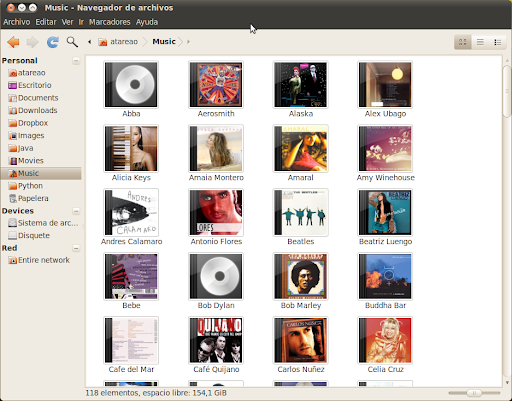The image size is (512, 401).
Task: Open Escritorio in sidebar
Action: click(30, 85)
